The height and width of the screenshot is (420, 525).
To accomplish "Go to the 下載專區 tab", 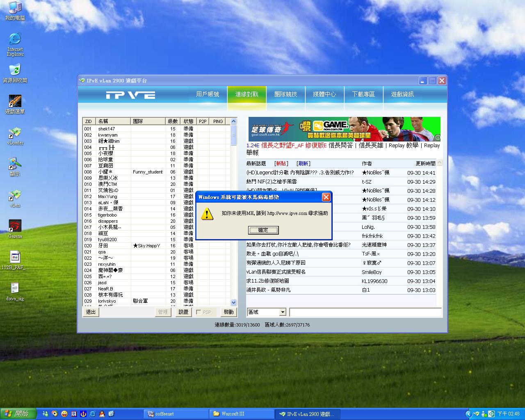I will click(363, 94).
